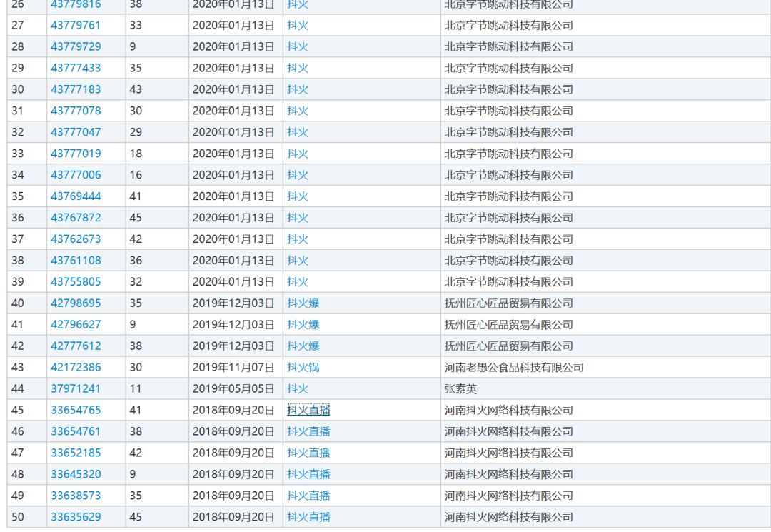Screen dimensions: 771x532
Task: Select class number 33 in row 27
Action: (x=157, y=25)
